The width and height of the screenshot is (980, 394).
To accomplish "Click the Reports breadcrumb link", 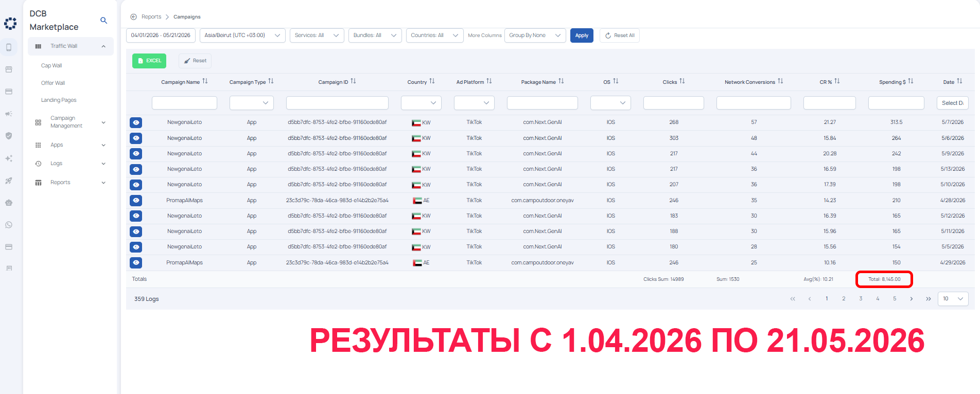I will (151, 17).
